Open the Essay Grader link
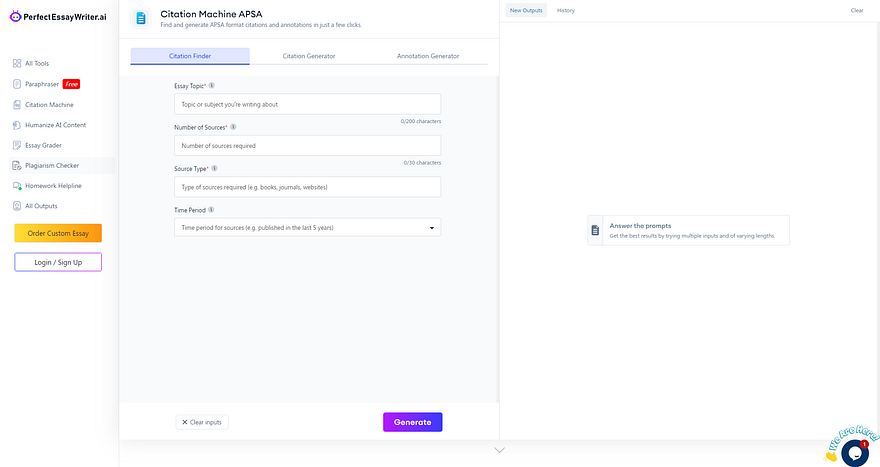The height and width of the screenshot is (467, 880). tap(43, 145)
